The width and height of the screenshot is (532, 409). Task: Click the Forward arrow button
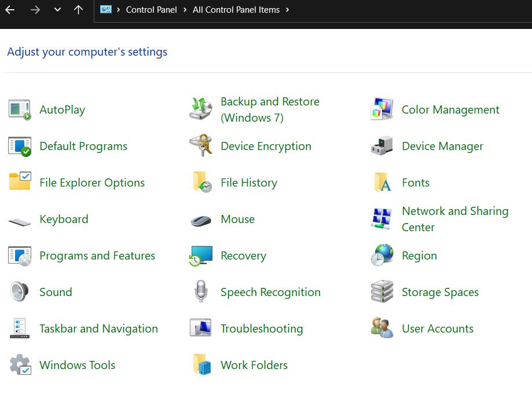pos(35,10)
